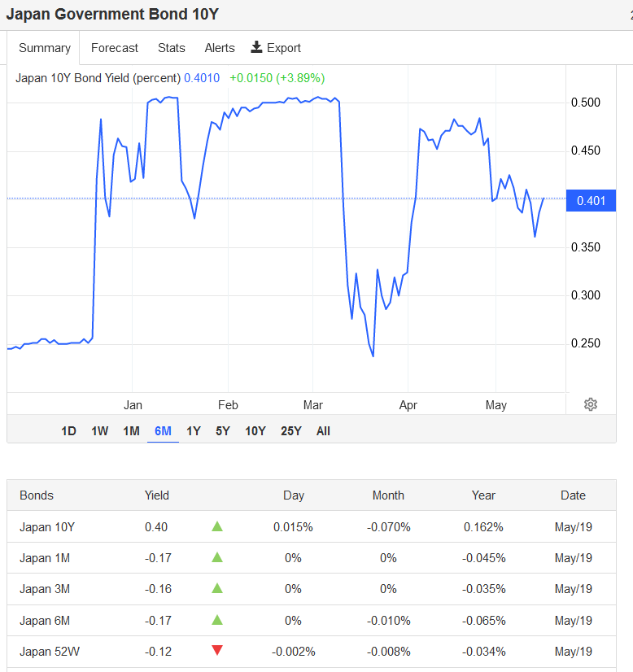Select the 10Y time range
This screenshot has width=633, height=672.
click(255, 430)
